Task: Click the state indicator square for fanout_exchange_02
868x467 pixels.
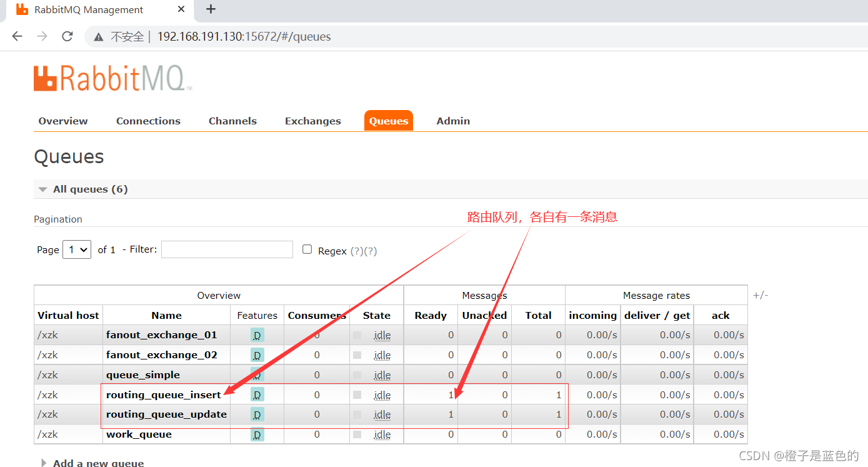Action: point(357,355)
